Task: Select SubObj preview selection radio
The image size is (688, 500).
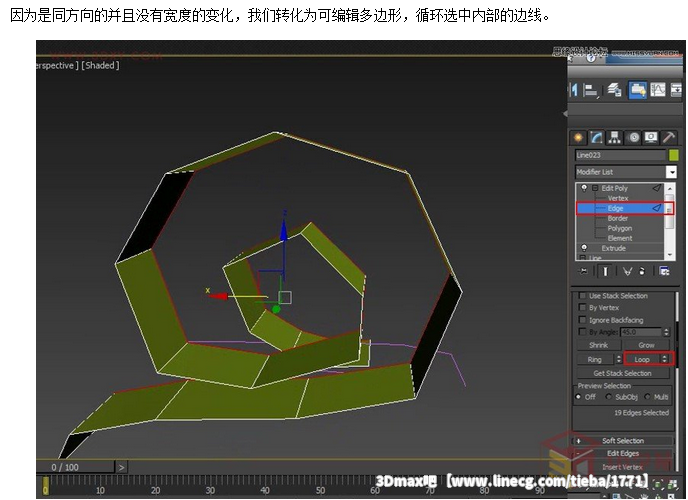Action: pyautogui.click(x=609, y=397)
